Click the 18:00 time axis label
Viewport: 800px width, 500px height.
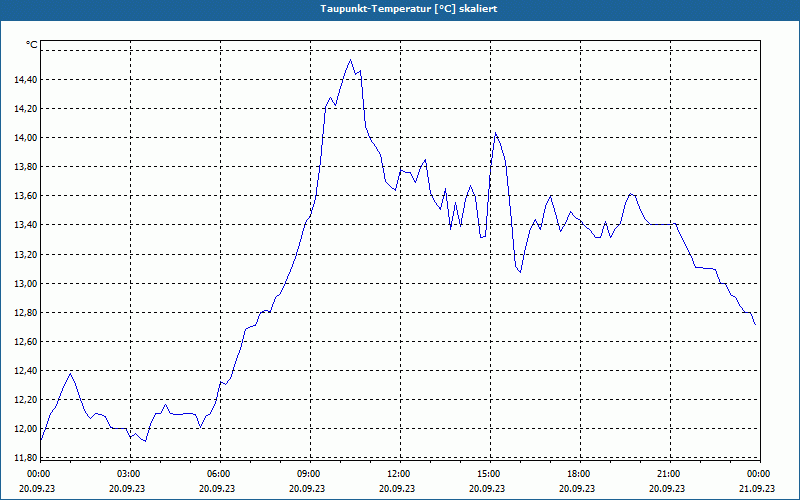579,474
